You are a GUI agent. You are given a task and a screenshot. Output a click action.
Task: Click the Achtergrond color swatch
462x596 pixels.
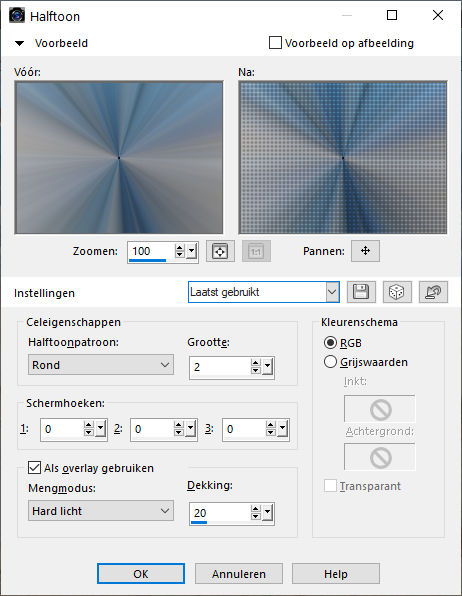click(x=380, y=457)
